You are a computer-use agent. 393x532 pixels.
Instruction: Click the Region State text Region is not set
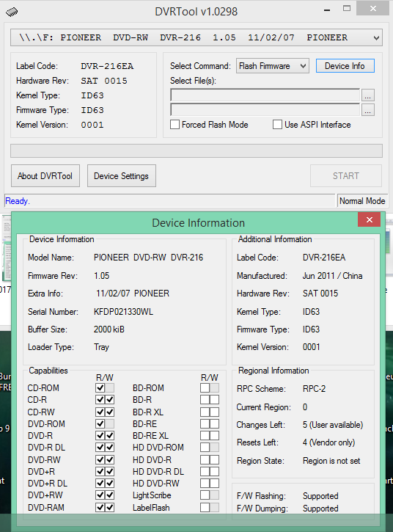coord(331,461)
